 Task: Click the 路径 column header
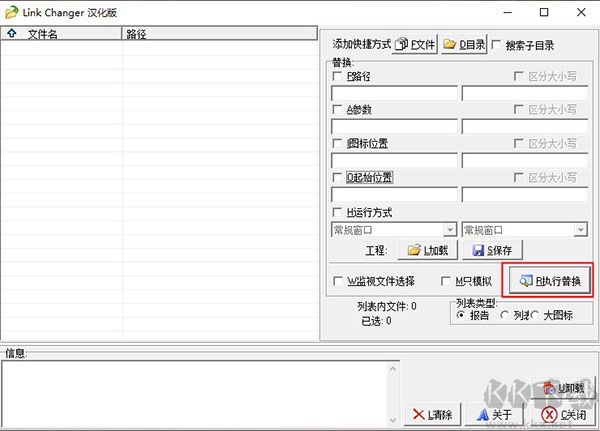click(x=220, y=34)
